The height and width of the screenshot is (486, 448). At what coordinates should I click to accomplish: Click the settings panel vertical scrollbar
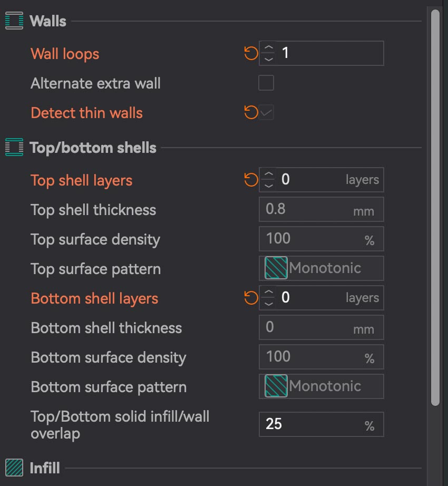pos(435,206)
